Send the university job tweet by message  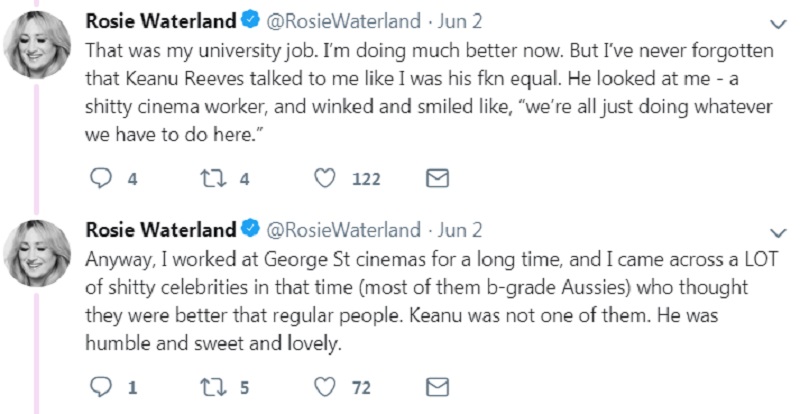437,179
